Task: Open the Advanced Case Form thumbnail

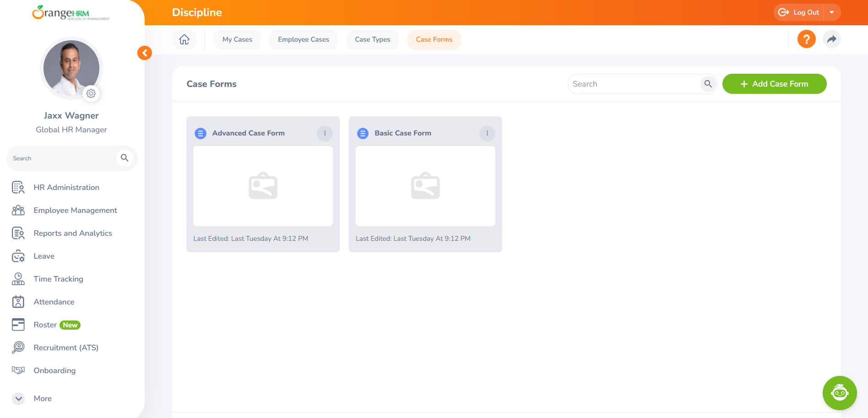Action: pyautogui.click(x=263, y=186)
